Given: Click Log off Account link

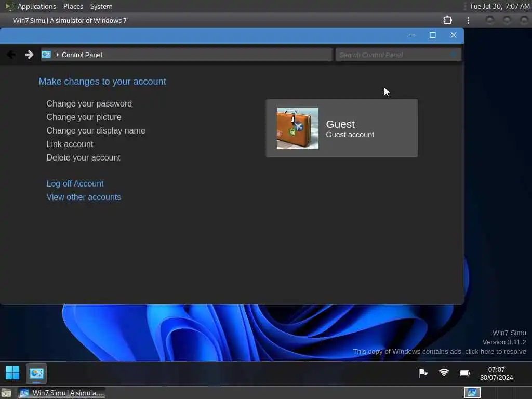Looking at the screenshot, I should pyautogui.click(x=75, y=183).
